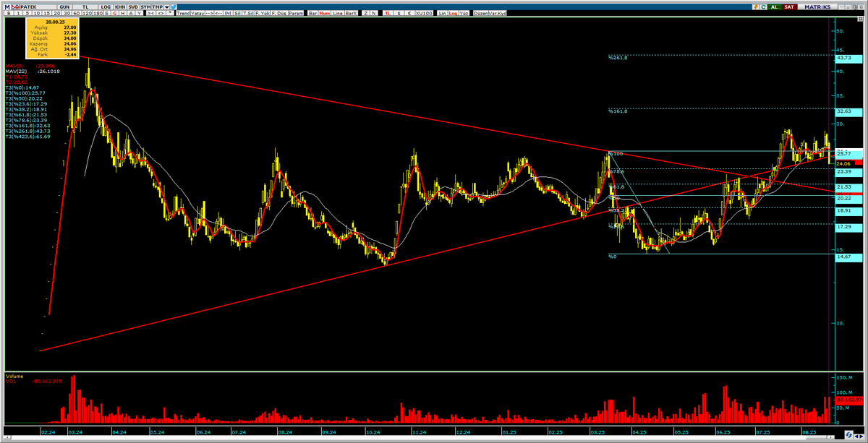
Task: Click the BarX chart type button
Action: coord(352,13)
